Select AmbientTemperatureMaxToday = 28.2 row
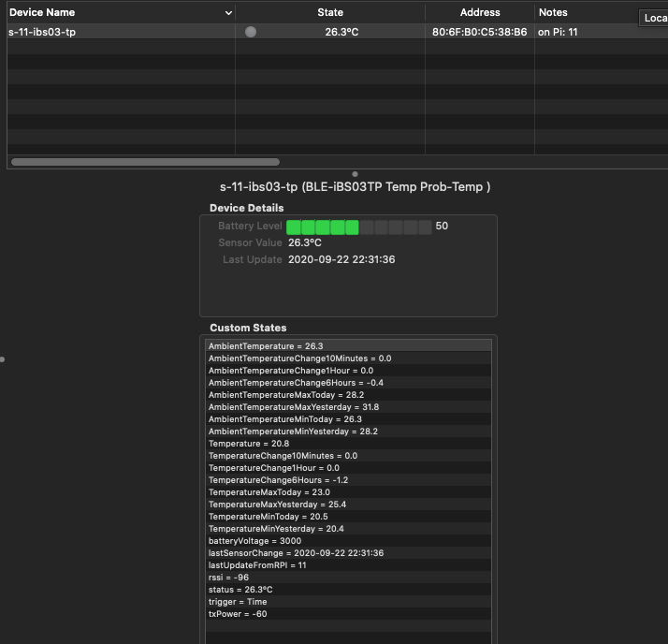 (348, 395)
